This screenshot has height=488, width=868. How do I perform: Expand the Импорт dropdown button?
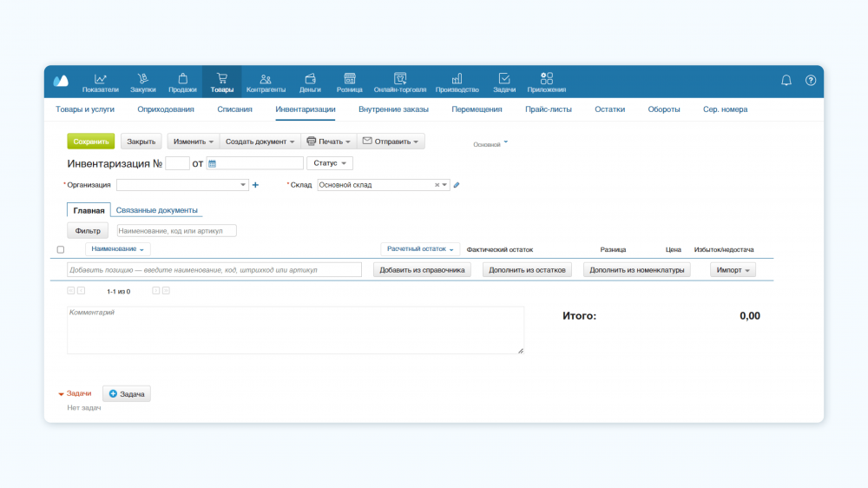point(733,270)
